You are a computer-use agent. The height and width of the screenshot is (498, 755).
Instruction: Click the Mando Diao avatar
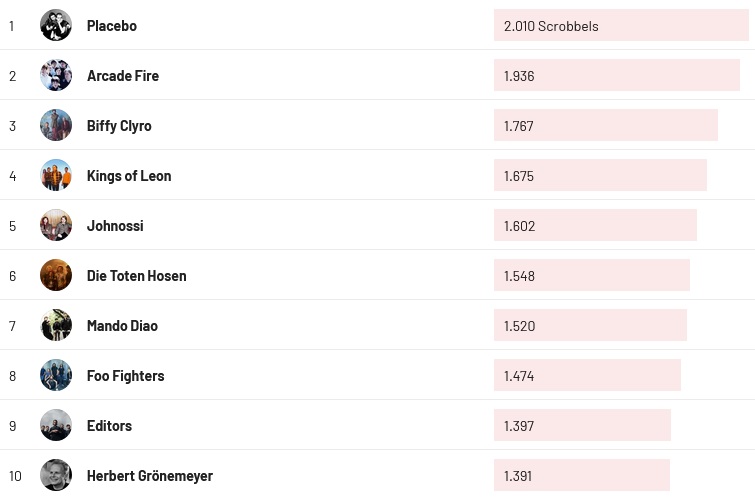coord(56,325)
